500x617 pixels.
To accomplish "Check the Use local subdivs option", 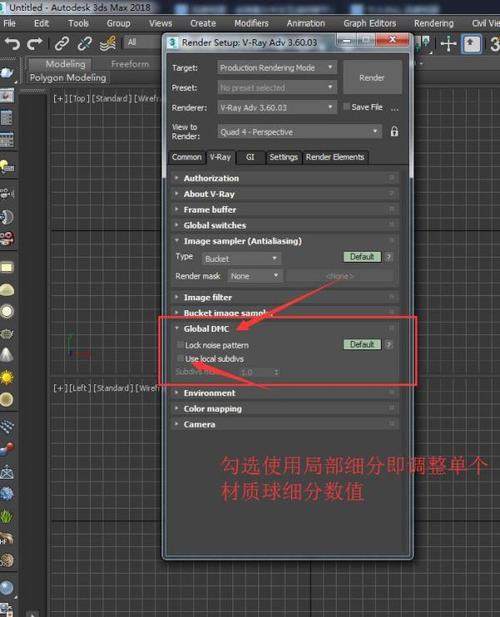I will click(181, 358).
